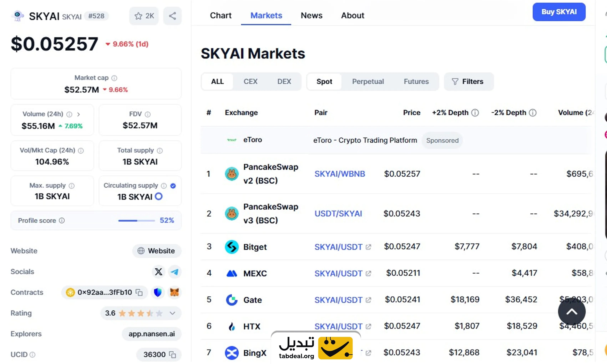The height and width of the screenshot is (364, 607).
Task: Open SKYAI Telegram social link
Action: pos(175,272)
